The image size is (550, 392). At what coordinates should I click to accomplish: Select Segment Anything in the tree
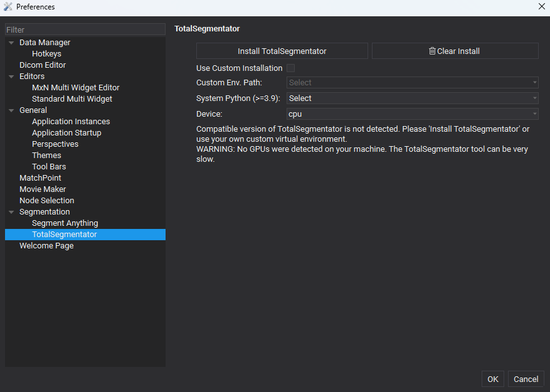coord(65,223)
